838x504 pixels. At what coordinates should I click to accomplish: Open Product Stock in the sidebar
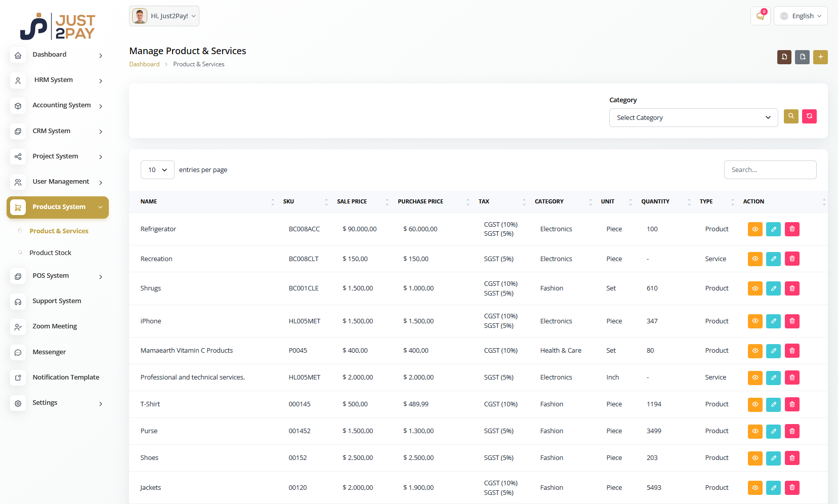(50, 253)
